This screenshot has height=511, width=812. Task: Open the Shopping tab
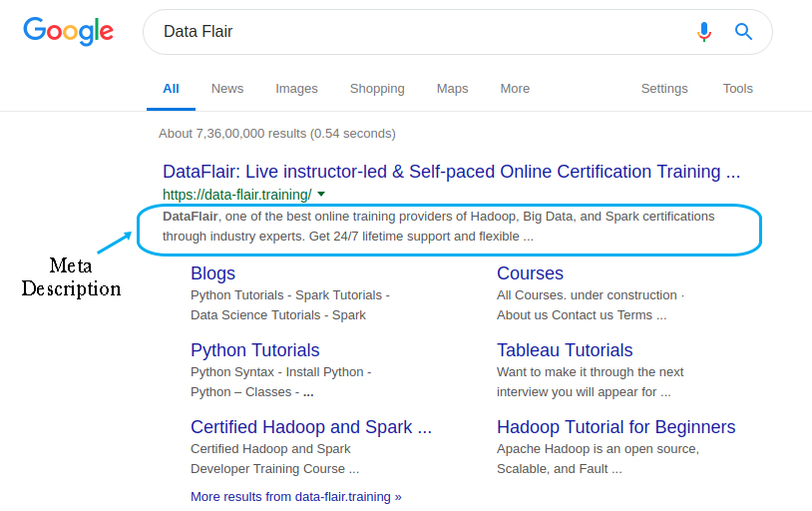[x=377, y=89]
